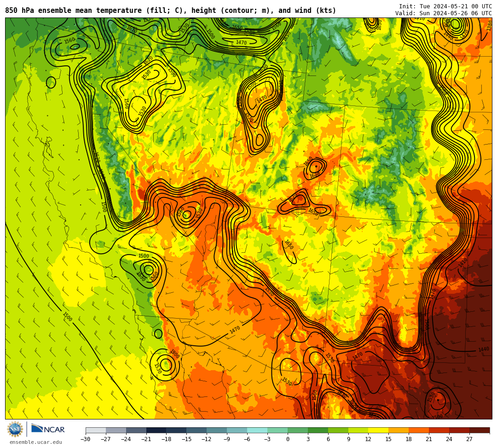Image resolution: width=497 pixels, height=448 pixels.
Task: Open the ensemble.ucar.edu link text
Action: 36,442
